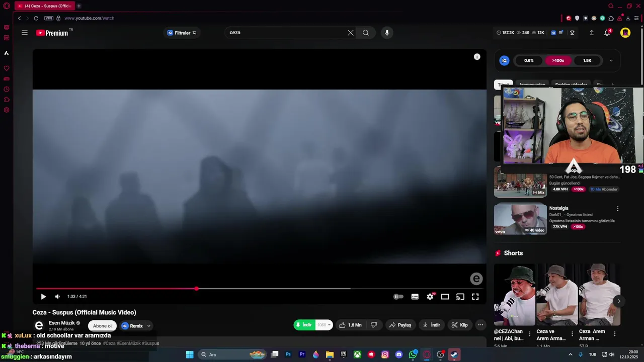Mute the video volume
Image resolution: width=644 pixels, height=362 pixels.
(x=57, y=297)
